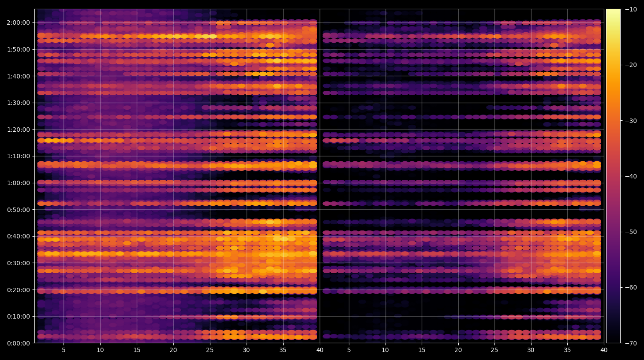This screenshot has width=644, height=360.
Task: Click the 1:10:00 time axis label
Action: (x=19, y=156)
